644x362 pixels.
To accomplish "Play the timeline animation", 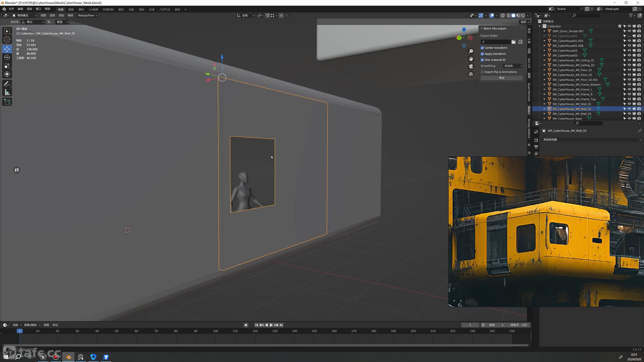I will [x=271, y=325].
